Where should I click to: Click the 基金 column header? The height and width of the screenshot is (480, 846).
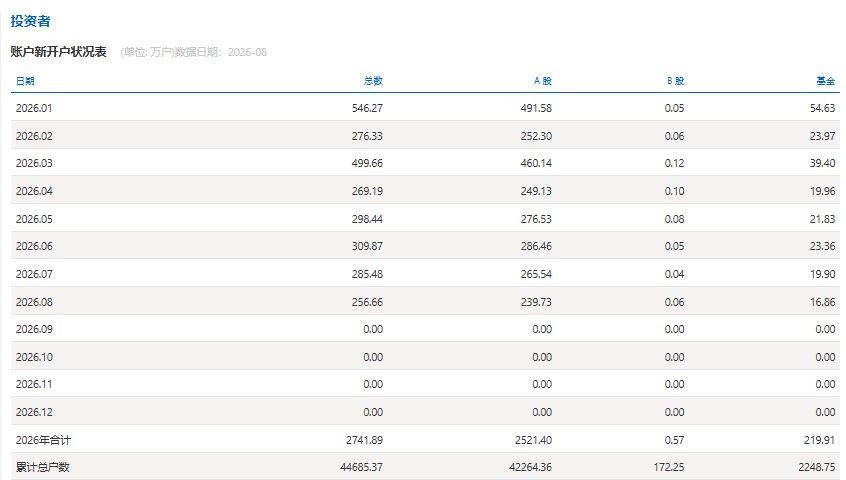[x=825, y=81]
